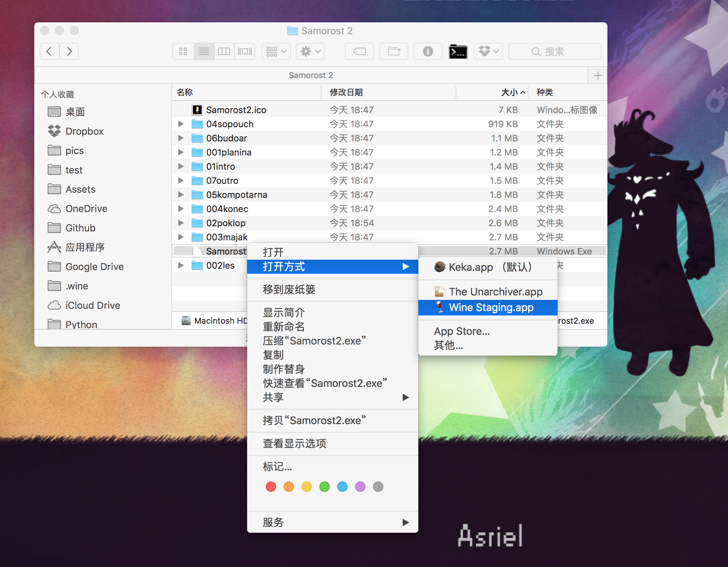Open the Terminal shortcut icon in toolbar

458,51
